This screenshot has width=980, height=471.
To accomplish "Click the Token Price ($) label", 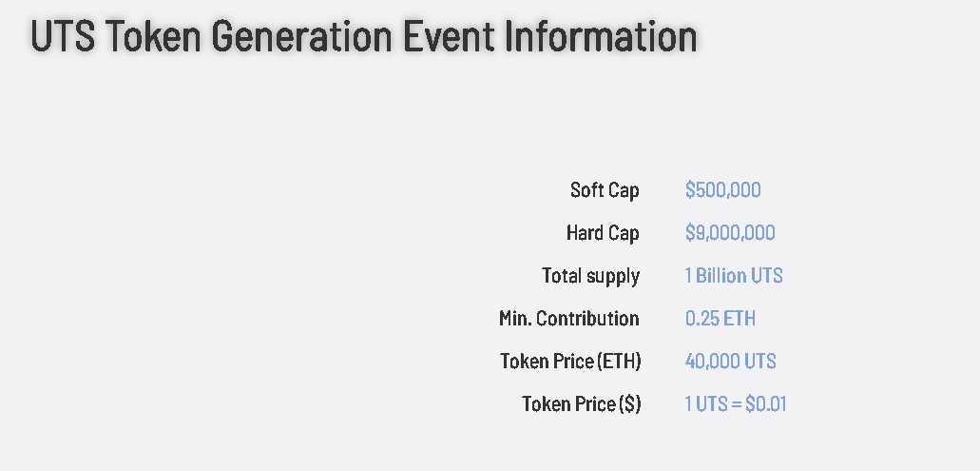I will coord(581,404).
